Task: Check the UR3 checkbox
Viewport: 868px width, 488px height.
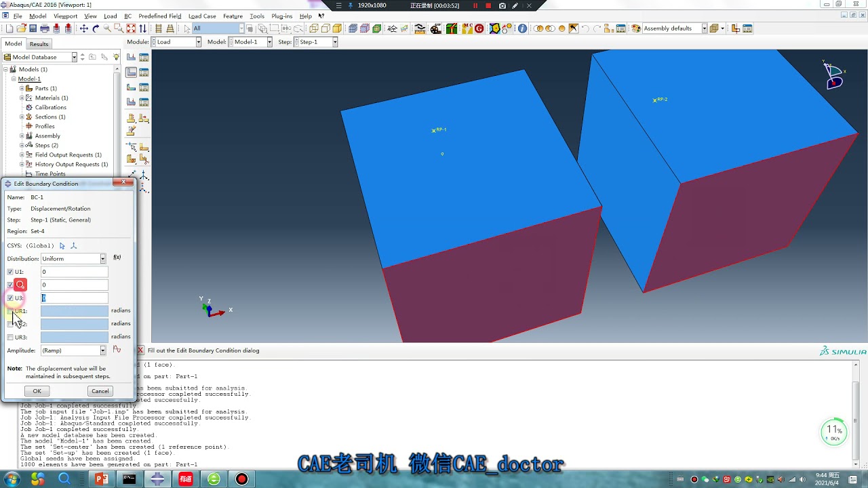Action: 10,337
